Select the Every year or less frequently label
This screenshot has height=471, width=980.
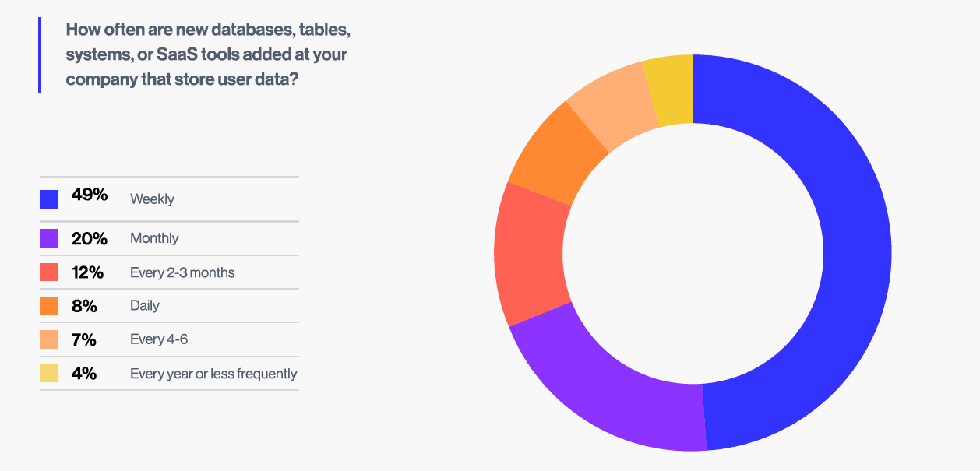213,374
